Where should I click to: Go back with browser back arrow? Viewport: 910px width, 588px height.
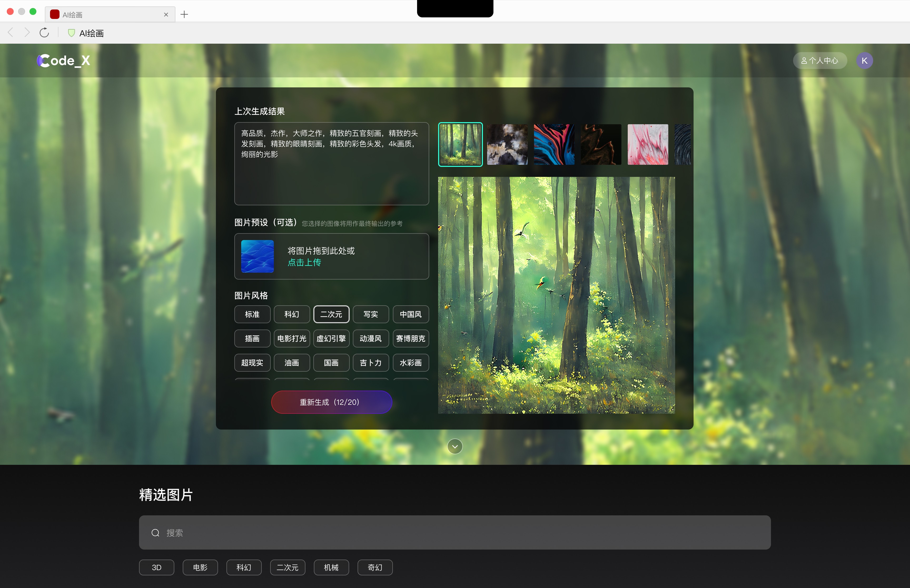coord(11,33)
